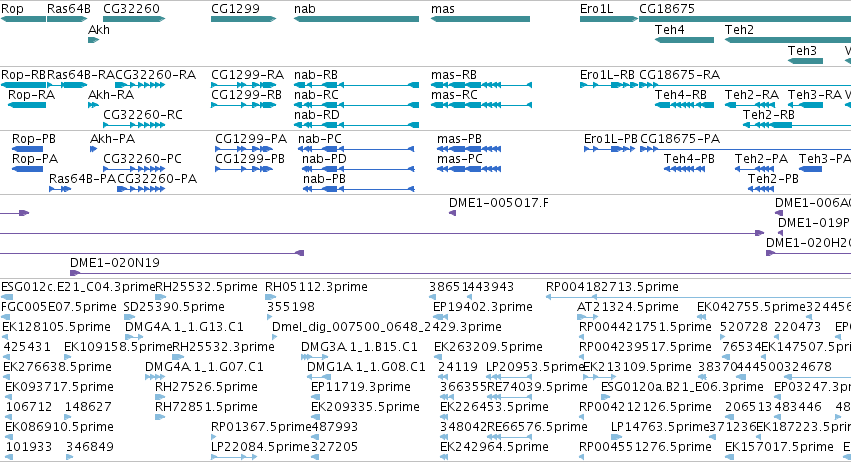
Task: Click transcript Akh-RA
Action: pos(111,95)
